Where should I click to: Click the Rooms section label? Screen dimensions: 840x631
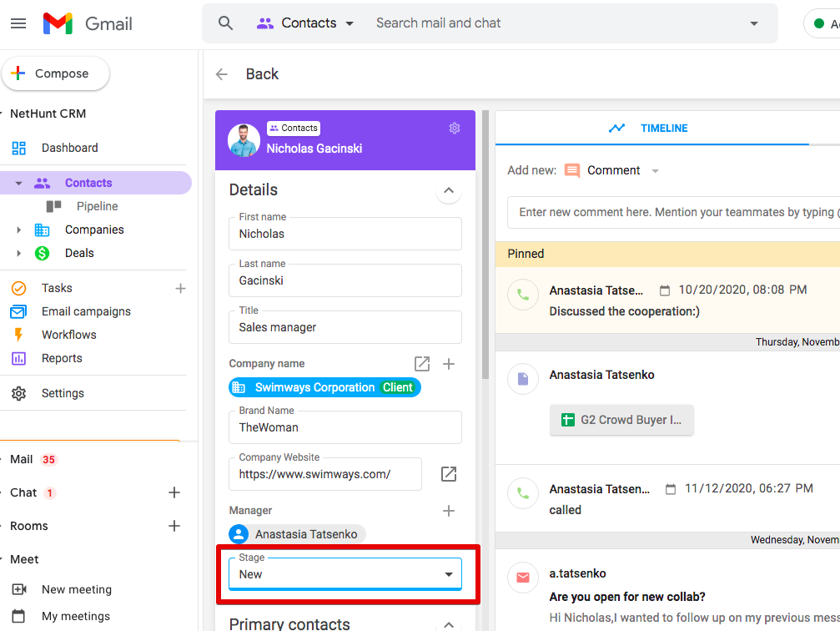29,526
